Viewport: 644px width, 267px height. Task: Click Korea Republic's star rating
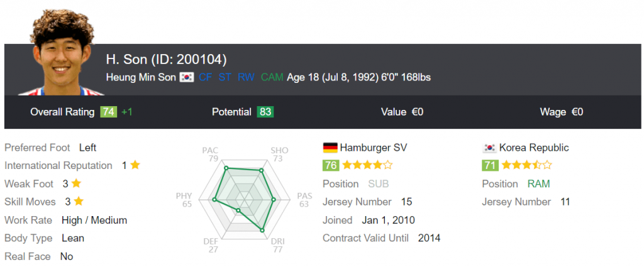coord(527,166)
